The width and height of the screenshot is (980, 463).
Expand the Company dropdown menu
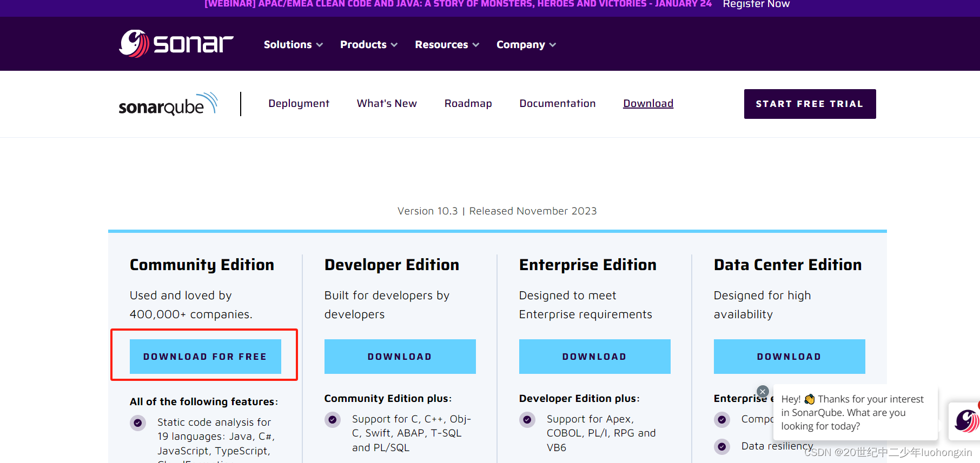tap(526, 45)
